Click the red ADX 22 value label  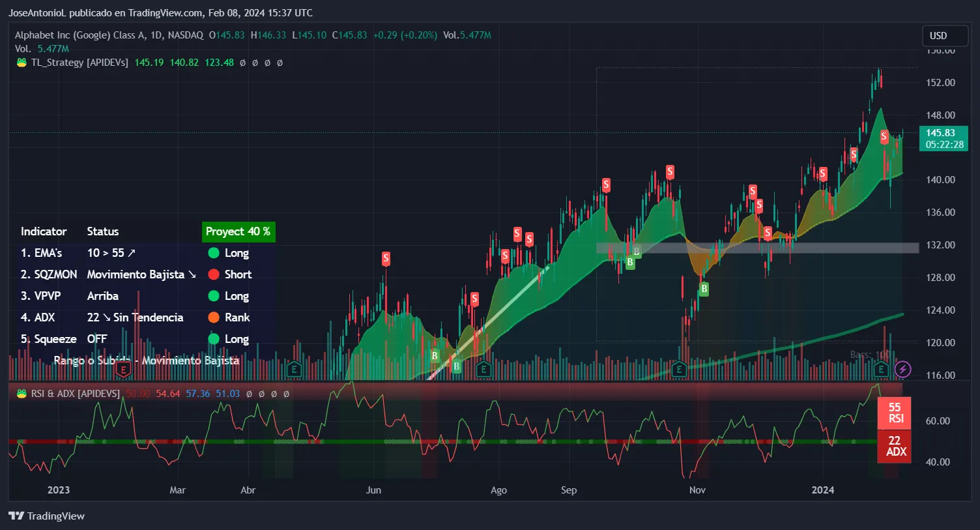tap(895, 447)
